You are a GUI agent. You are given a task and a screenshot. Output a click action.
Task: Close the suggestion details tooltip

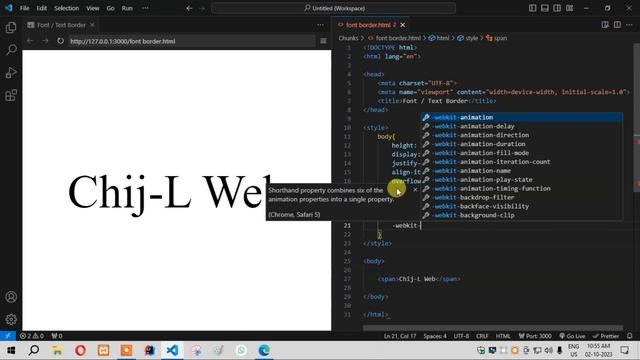pyautogui.click(x=415, y=189)
